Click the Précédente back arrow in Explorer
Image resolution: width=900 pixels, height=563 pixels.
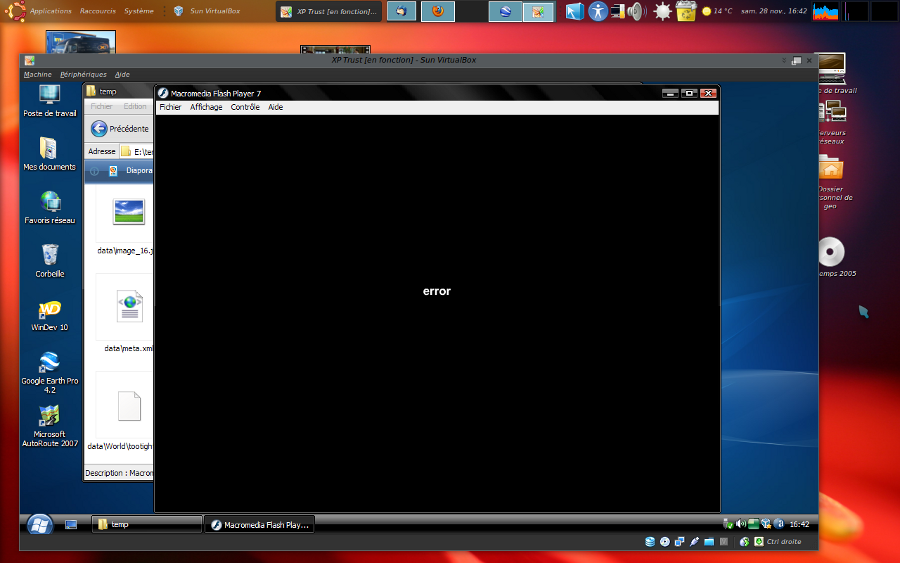tap(99, 128)
